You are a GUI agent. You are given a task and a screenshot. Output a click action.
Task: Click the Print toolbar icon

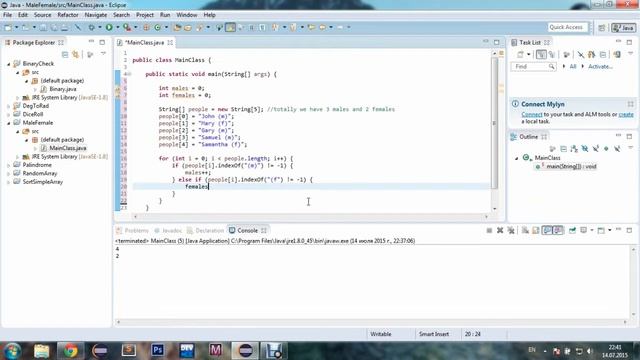(x=64, y=27)
